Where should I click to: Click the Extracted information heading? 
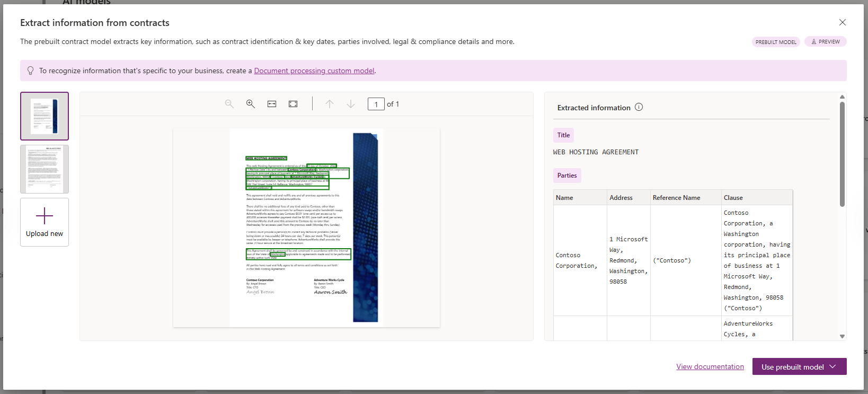(x=594, y=108)
